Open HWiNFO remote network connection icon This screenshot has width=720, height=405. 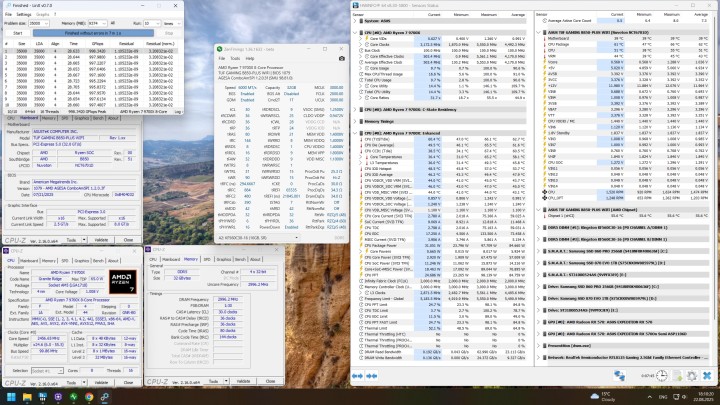619,376
